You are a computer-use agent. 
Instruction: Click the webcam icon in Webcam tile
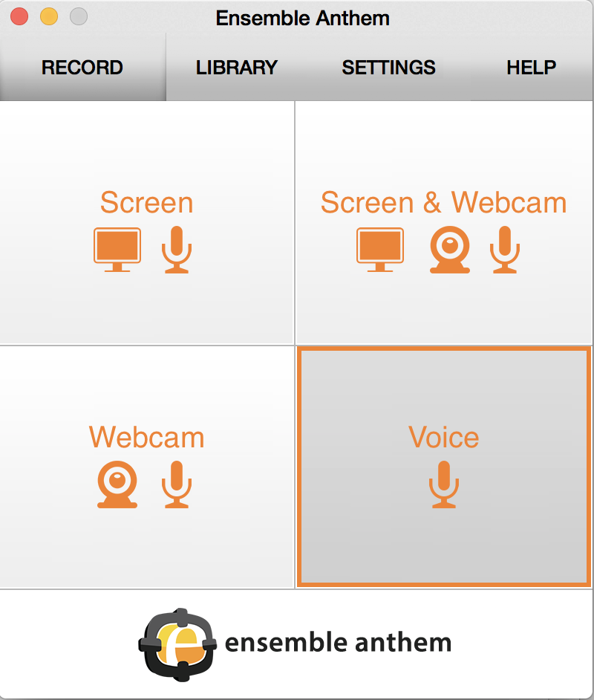click(x=117, y=485)
